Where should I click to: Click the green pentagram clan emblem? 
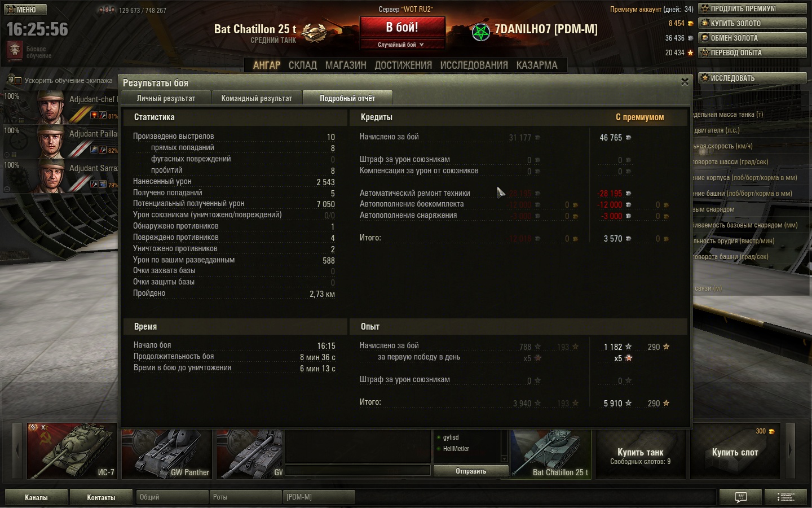pyautogui.click(x=481, y=32)
